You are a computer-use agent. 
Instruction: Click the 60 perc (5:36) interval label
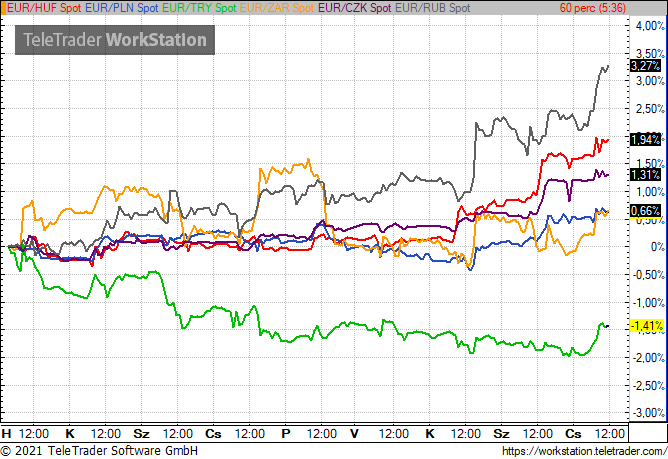[593, 8]
